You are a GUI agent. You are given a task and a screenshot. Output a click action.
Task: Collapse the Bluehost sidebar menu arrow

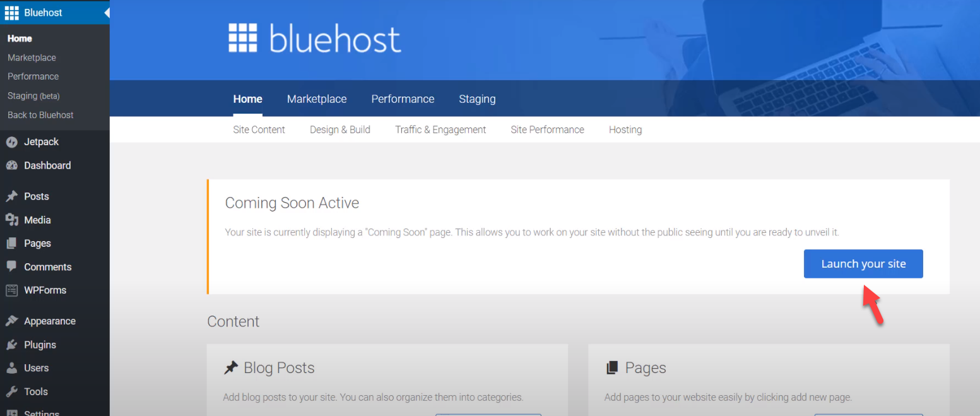(107, 13)
